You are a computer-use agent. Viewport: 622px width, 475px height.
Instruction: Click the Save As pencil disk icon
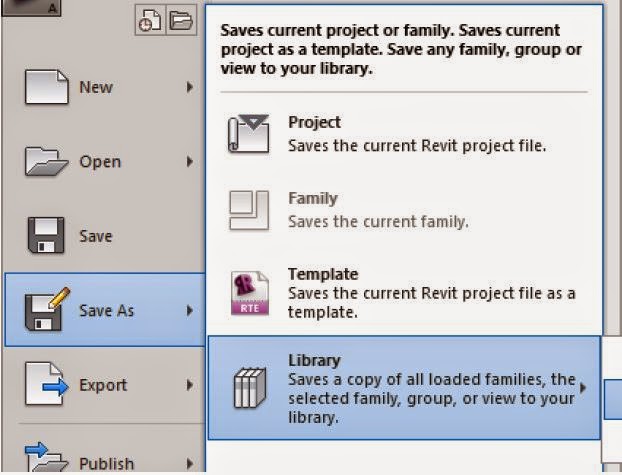click(x=47, y=310)
